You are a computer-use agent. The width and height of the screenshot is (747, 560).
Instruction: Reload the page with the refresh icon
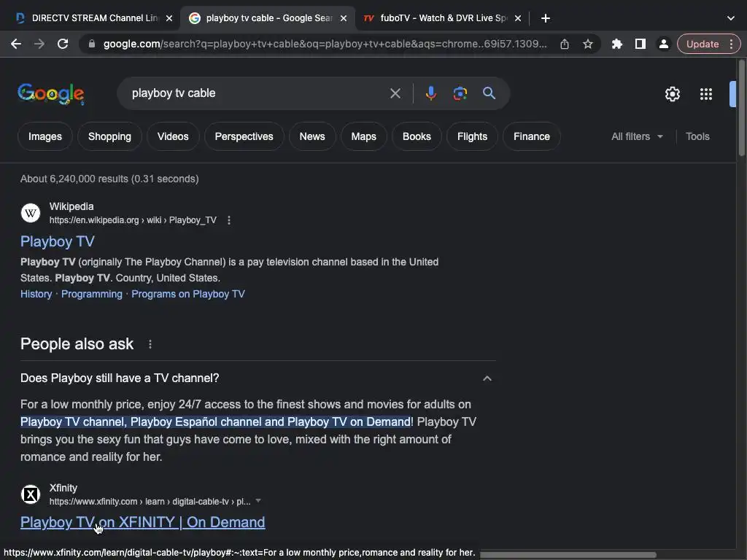point(63,44)
